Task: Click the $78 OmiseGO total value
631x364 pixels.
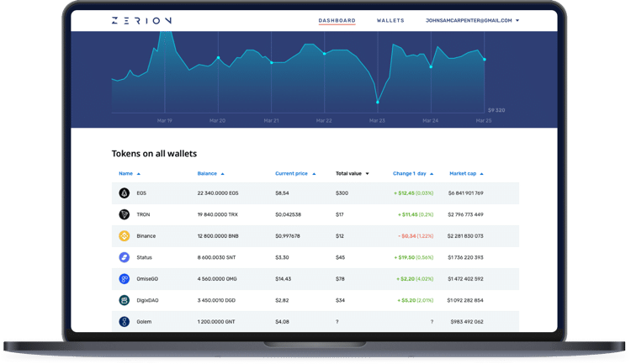Action: point(341,279)
